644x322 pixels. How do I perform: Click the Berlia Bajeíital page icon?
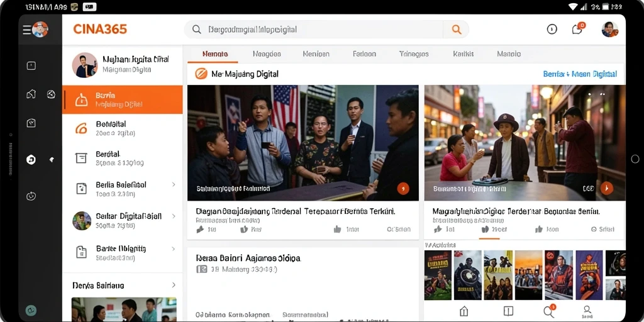(81, 189)
